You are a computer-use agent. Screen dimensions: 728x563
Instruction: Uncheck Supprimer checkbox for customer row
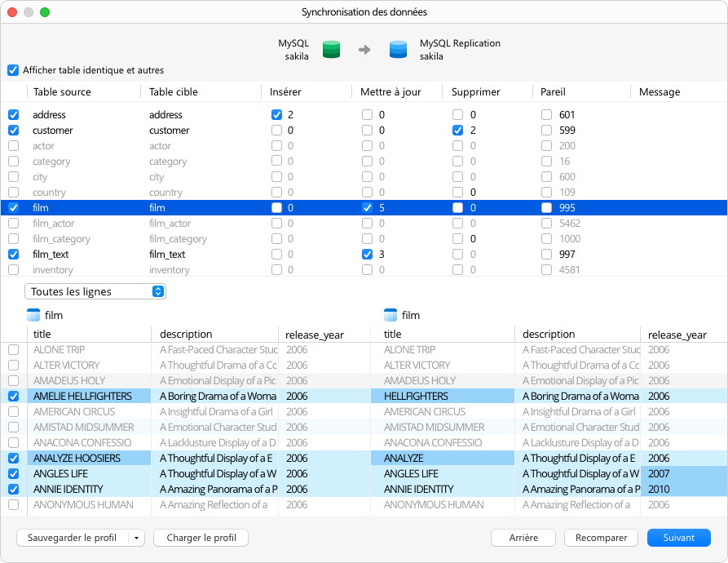click(x=458, y=130)
